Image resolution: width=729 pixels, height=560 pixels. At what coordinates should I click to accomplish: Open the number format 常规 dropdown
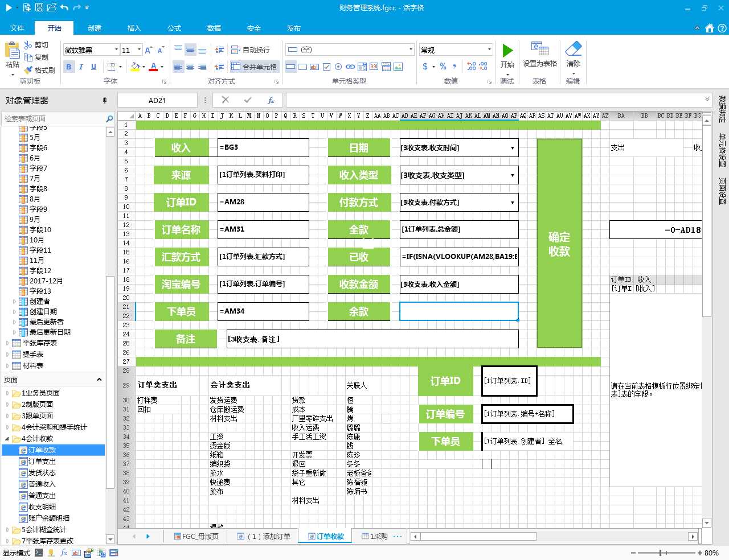point(489,50)
